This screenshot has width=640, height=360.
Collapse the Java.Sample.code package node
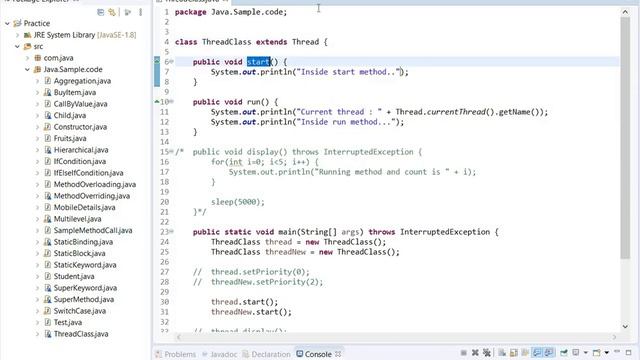(x=27, y=69)
